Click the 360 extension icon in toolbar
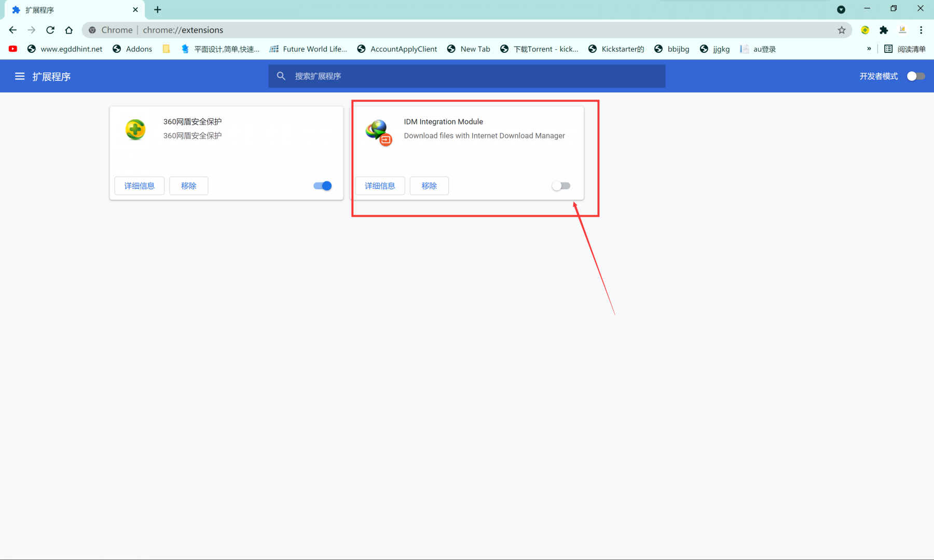Image resolution: width=934 pixels, height=560 pixels. pyautogui.click(x=865, y=30)
